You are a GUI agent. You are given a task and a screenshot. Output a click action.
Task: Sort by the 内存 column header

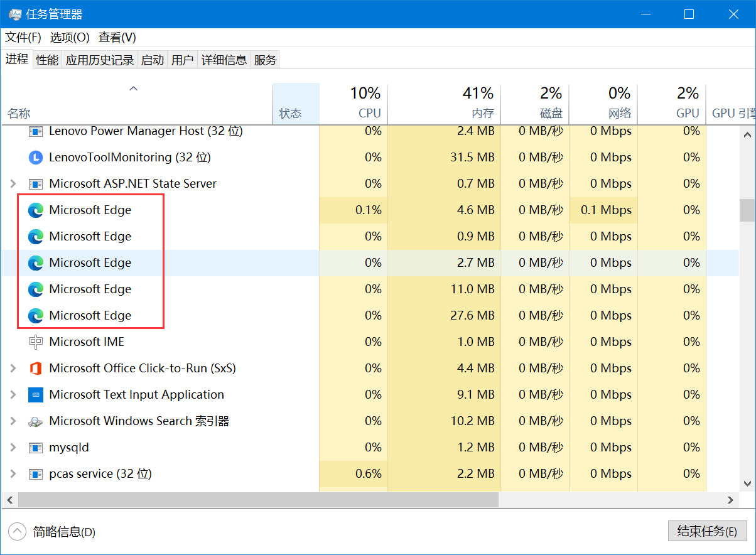444,104
